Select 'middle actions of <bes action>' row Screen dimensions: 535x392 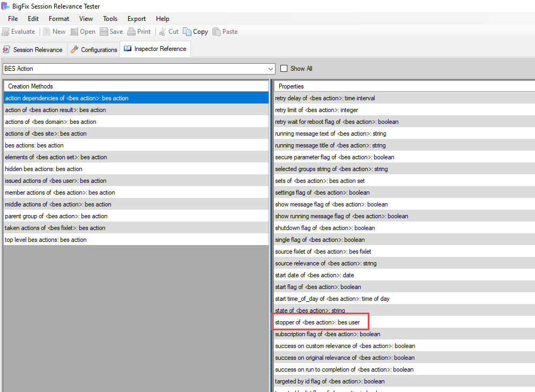pyautogui.click(x=136, y=204)
